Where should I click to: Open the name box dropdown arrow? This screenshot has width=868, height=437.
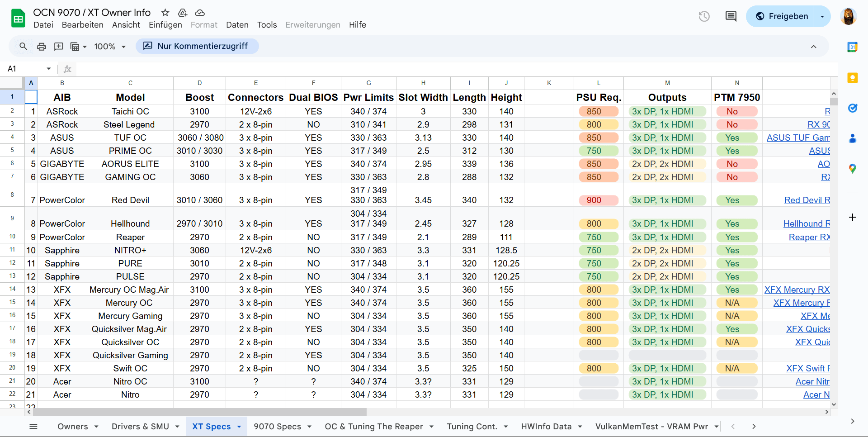[49, 69]
